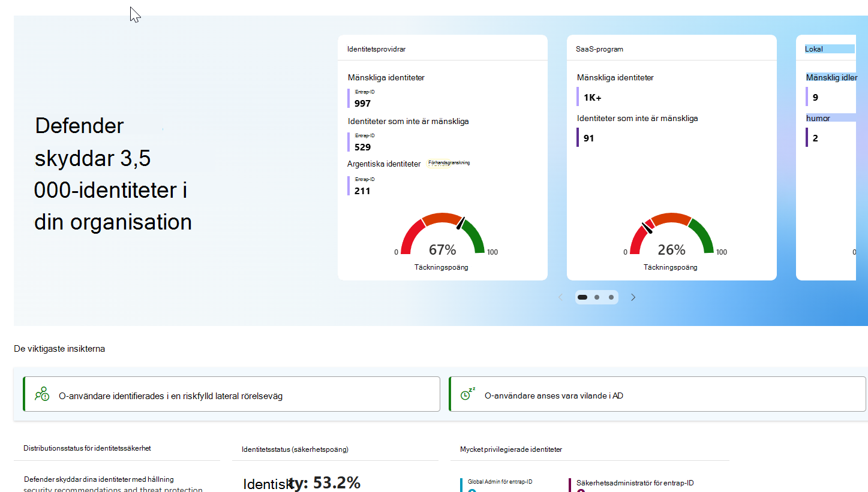Image resolution: width=868 pixels, height=492 pixels.
Task: Open the riskfylld lateral rörelseväg insight
Action: 232,394
